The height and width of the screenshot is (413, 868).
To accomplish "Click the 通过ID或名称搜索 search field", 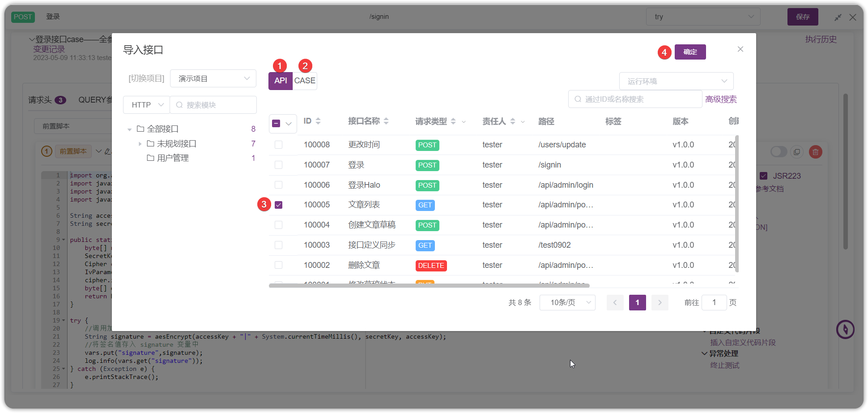I will 635,99.
